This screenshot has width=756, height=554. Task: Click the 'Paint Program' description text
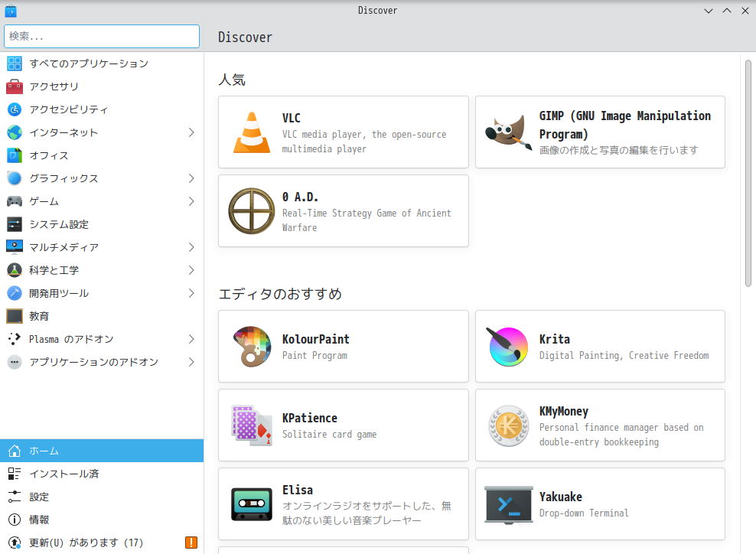[314, 356]
